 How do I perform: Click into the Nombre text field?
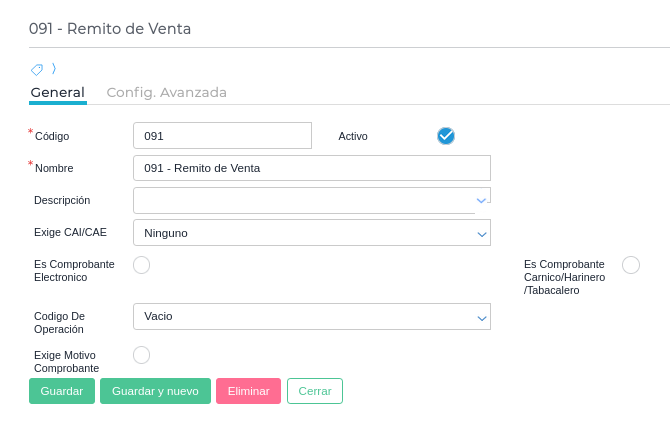pyautogui.click(x=311, y=168)
